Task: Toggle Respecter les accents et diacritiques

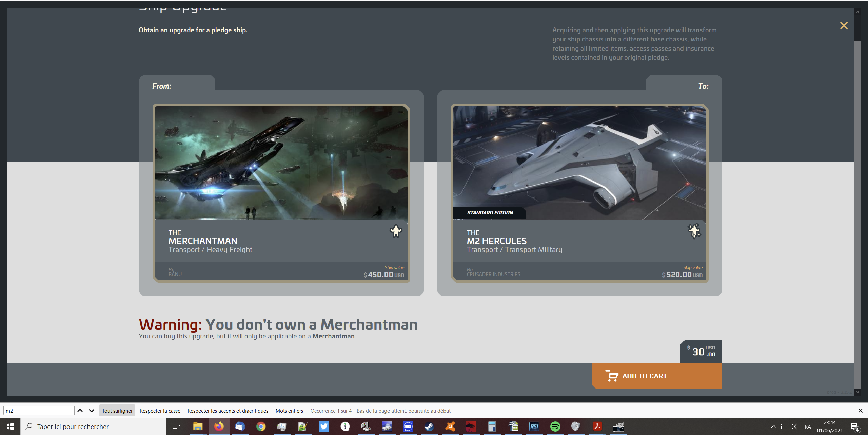Action: pyautogui.click(x=228, y=411)
